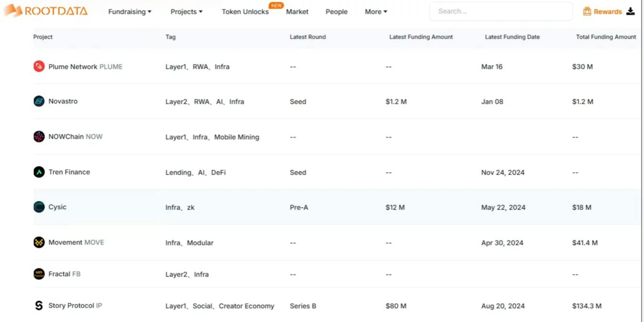Click the Fractal project logo icon
The image size is (644, 322).
point(39,274)
